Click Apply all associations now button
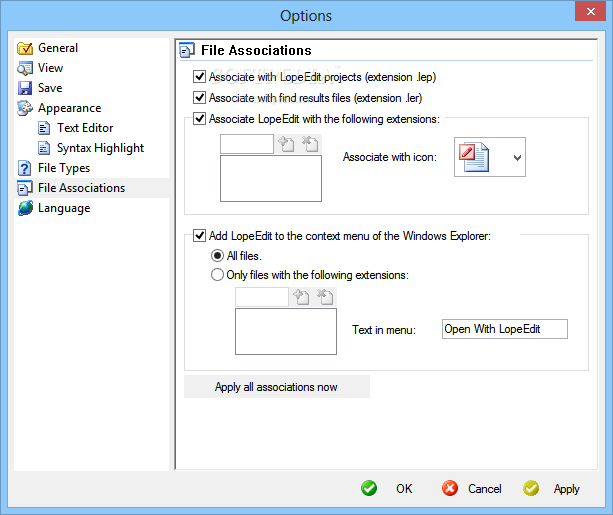This screenshot has width=613, height=515. (277, 387)
